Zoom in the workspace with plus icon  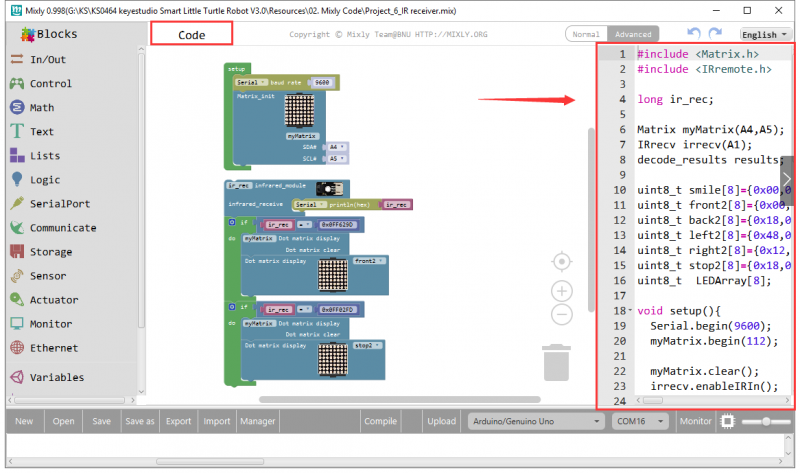561,291
